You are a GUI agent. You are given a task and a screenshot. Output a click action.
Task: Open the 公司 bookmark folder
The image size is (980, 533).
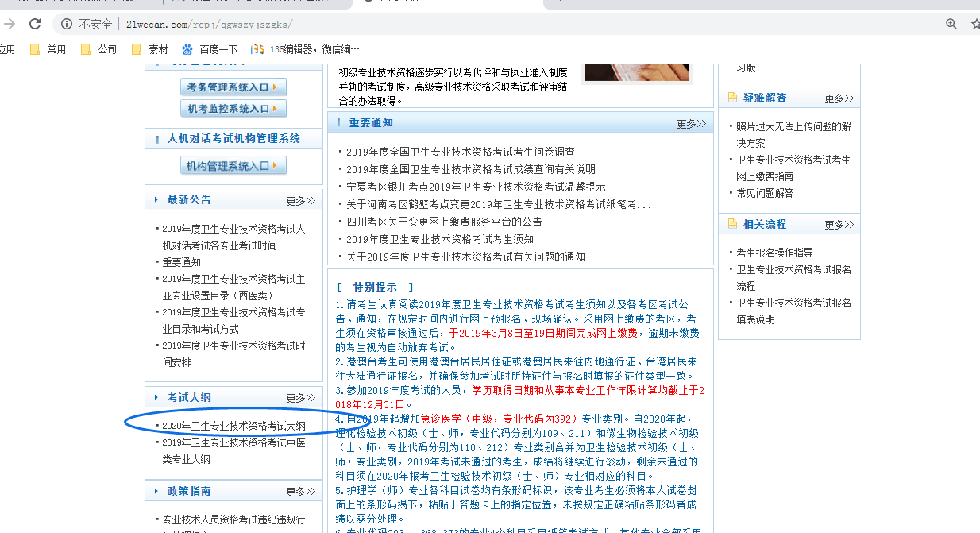point(98,49)
